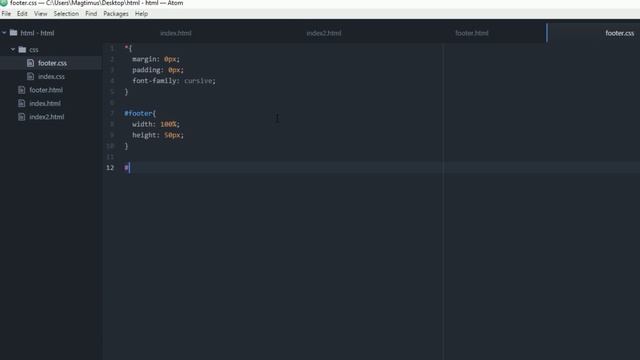Open the View menu
Viewport: 640px width, 360px height.
40,13
